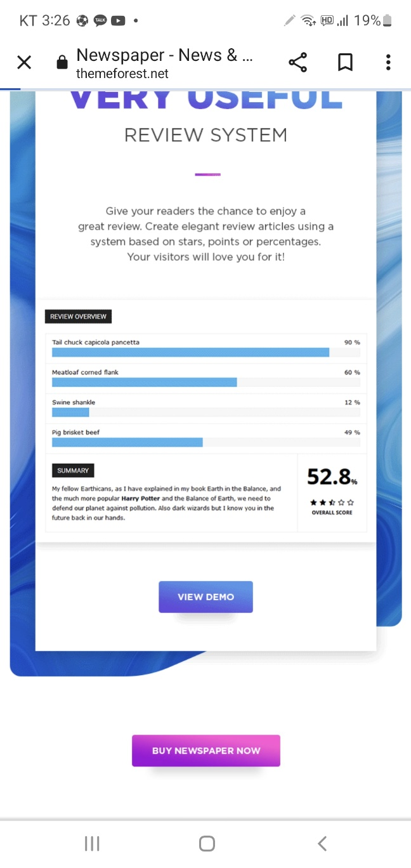Click the 90% Tail chuck progress bar

(x=206, y=353)
